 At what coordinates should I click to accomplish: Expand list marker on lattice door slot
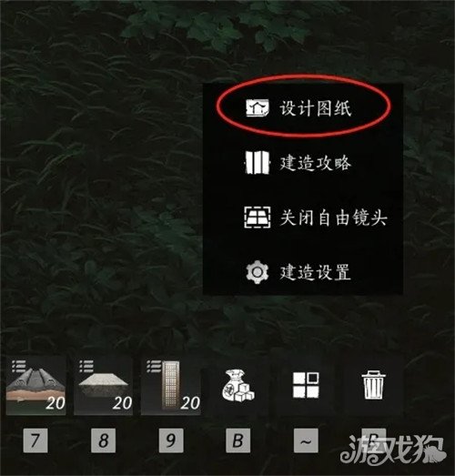(x=154, y=366)
